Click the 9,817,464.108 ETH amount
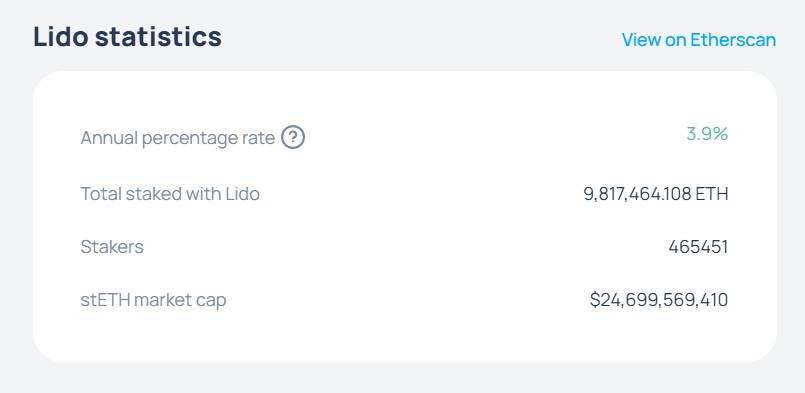The width and height of the screenshot is (805, 393). pos(656,194)
